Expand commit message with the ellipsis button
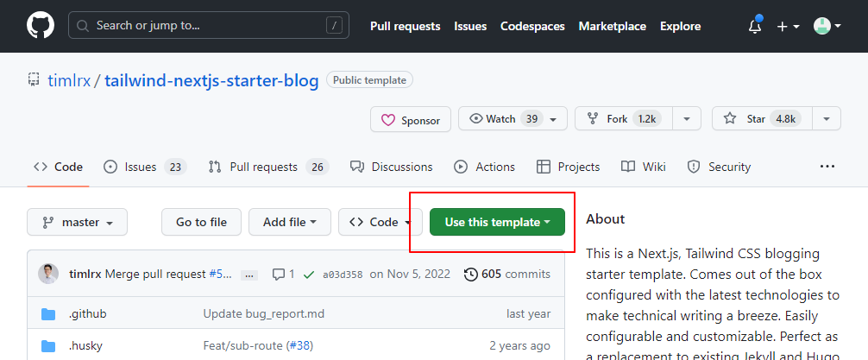 250,275
